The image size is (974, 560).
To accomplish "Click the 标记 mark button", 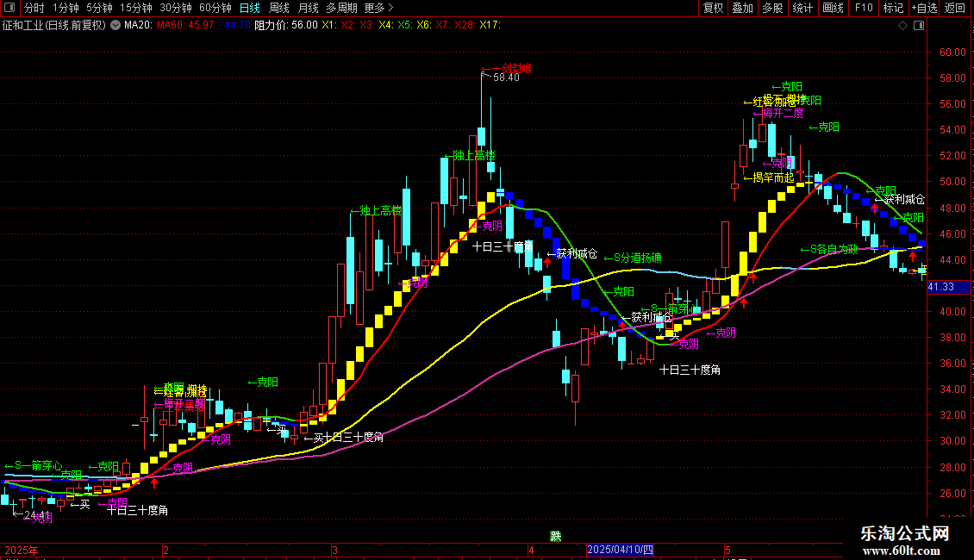I will coord(893,8).
